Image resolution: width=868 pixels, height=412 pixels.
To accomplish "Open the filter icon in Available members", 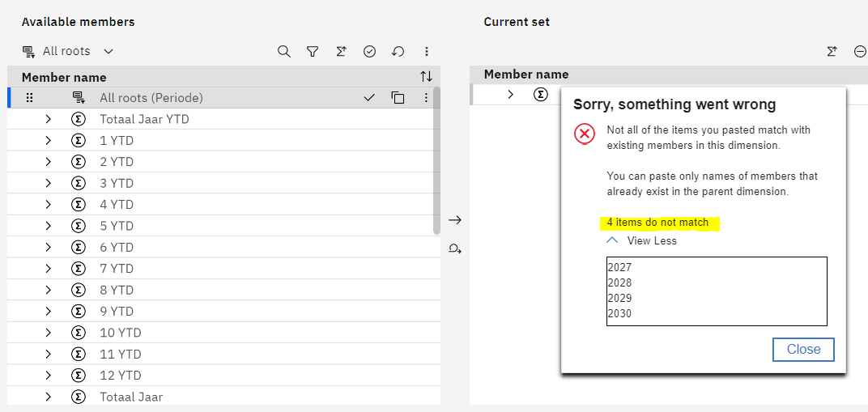I will tap(313, 51).
